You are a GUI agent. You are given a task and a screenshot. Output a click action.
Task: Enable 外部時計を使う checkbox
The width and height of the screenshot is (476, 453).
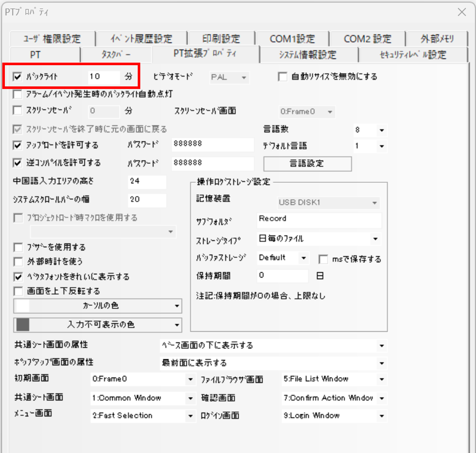[18, 262]
